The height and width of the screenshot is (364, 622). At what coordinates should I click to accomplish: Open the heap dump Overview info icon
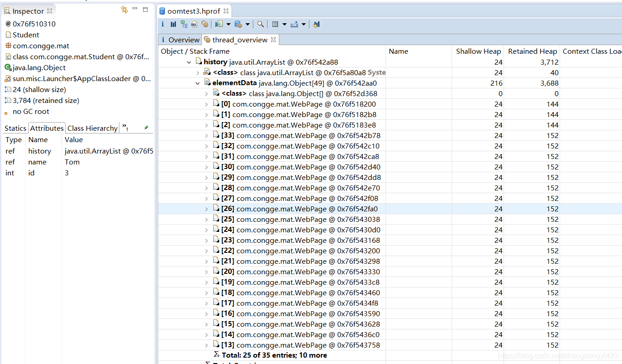tap(163, 24)
